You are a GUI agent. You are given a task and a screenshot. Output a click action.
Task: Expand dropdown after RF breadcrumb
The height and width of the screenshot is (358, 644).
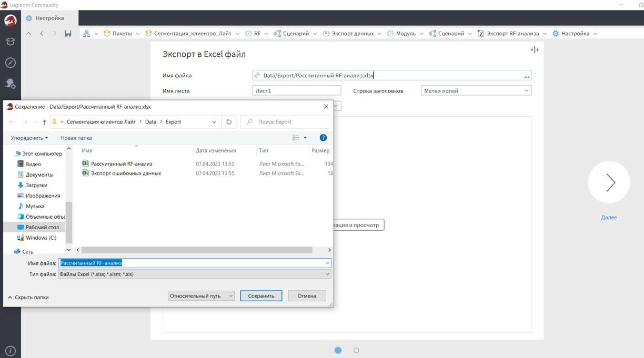tap(266, 33)
